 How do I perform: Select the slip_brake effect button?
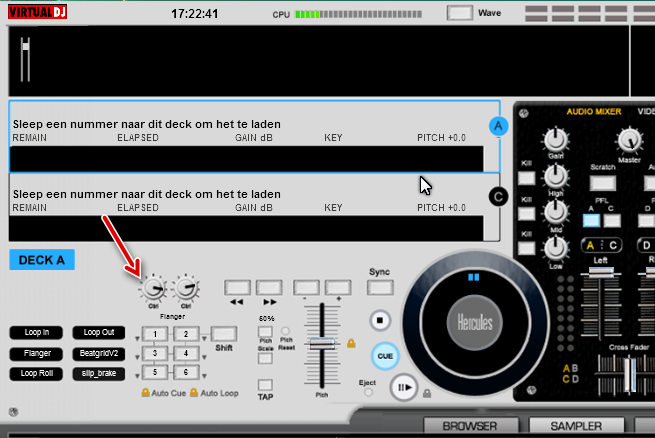(99, 373)
